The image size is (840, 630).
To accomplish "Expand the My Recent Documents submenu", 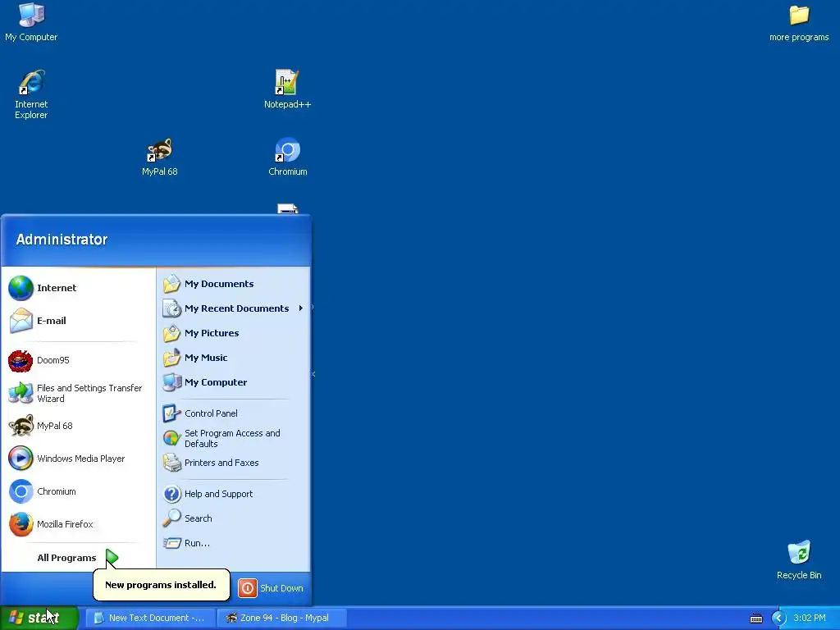I will (x=234, y=308).
